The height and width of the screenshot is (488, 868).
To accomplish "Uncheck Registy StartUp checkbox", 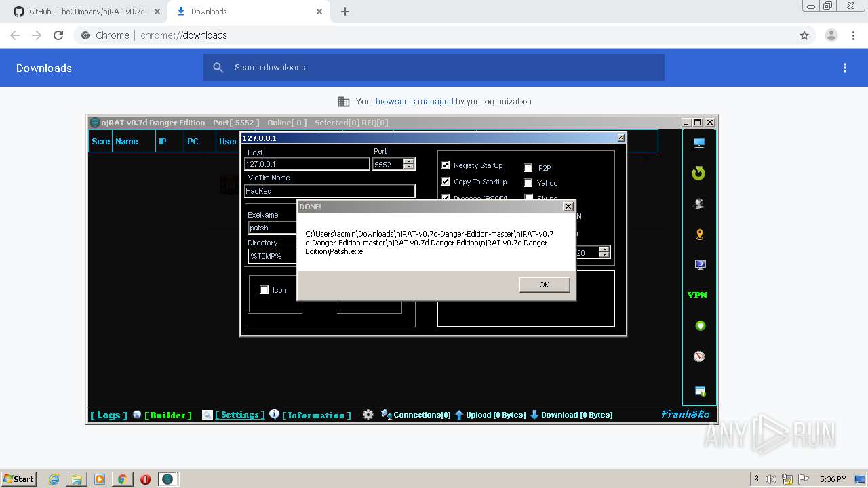I will pyautogui.click(x=446, y=165).
